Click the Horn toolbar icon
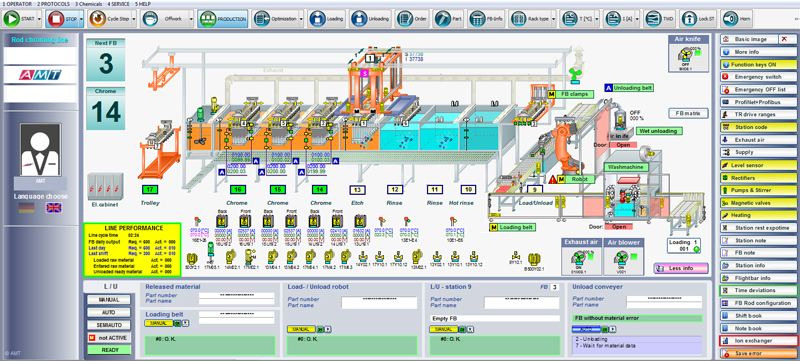The height and width of the screenshot is (361, 800). pos(730,19)
